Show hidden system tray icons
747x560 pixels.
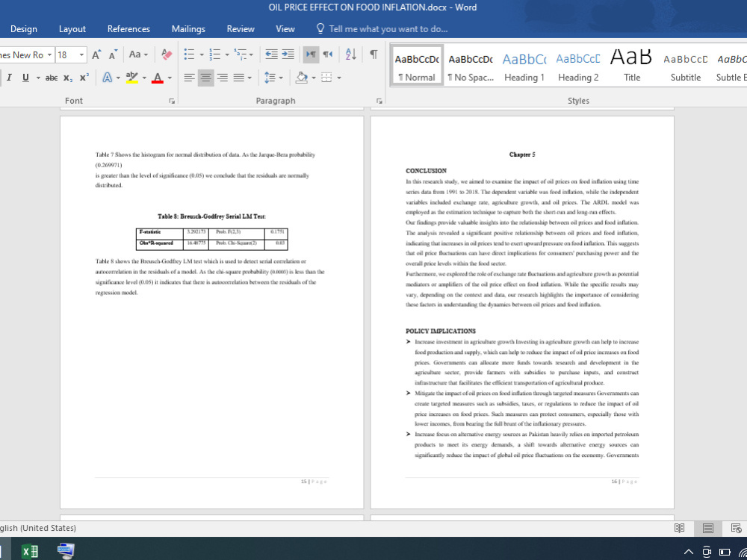click(689, 552)
